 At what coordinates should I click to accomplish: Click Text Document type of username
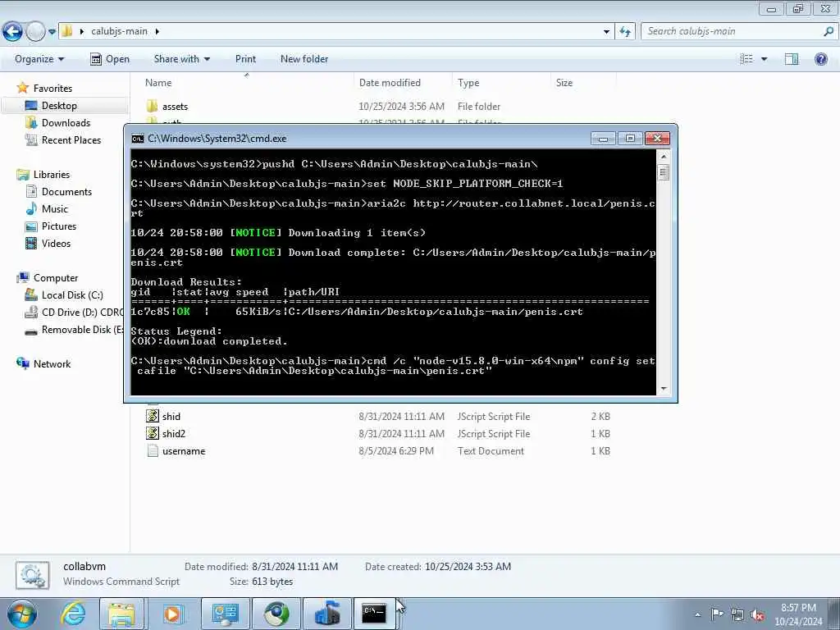click(x=491, y=450)
